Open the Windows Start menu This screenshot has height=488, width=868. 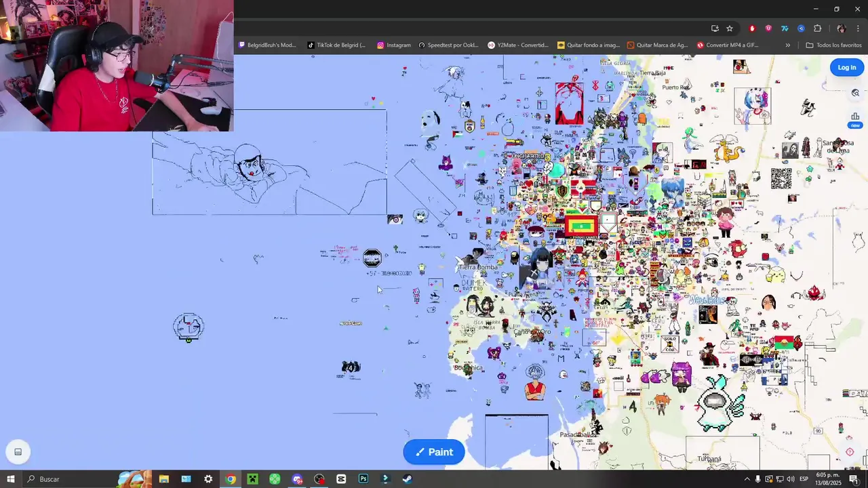(x=11, y=479)
